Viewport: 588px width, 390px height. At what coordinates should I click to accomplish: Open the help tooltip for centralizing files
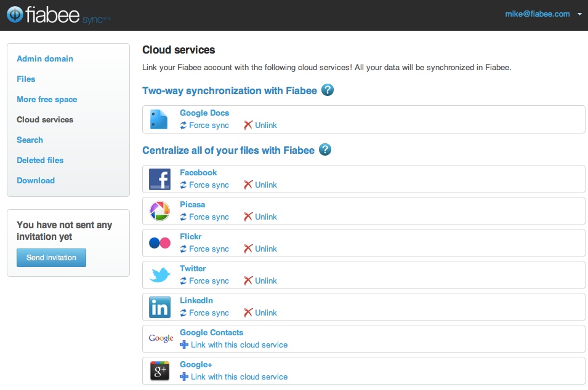[x=324, y=149]
